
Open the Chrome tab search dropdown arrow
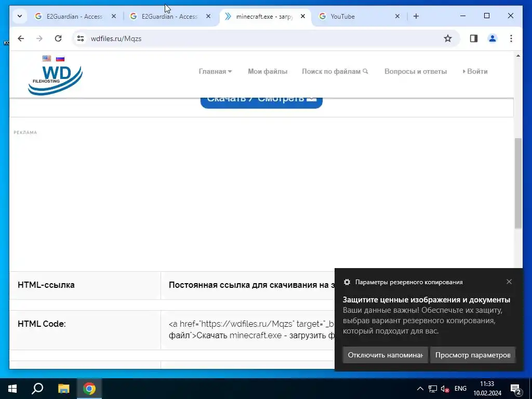tap(20, 16)
